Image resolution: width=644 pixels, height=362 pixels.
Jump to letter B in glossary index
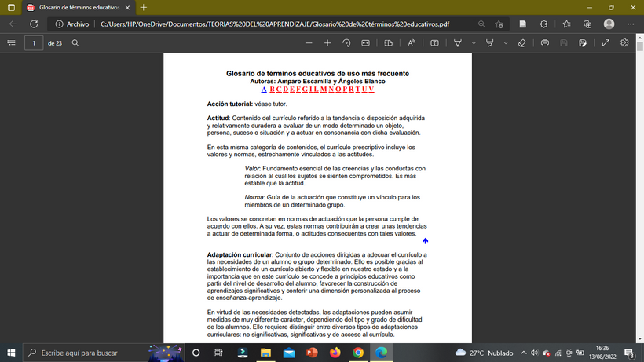pyautogui.click(x=272, y=89)
